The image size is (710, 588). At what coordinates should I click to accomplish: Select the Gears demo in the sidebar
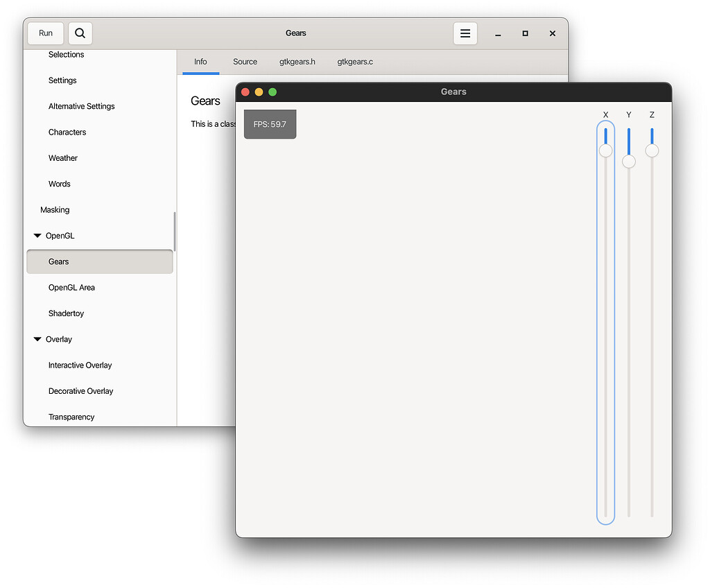tap(58, 261)
